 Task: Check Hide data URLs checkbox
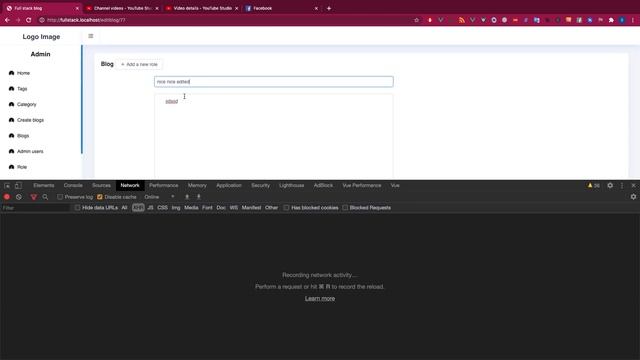(x=77, y=208)
